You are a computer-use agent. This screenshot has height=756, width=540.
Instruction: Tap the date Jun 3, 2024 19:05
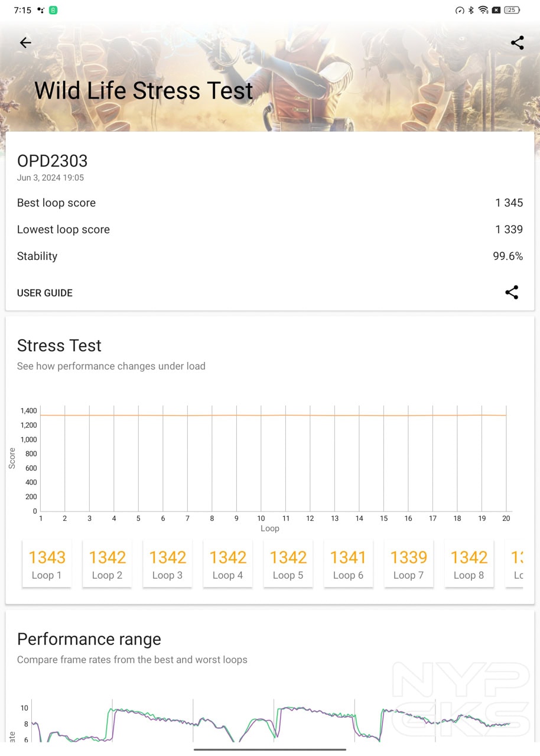(x=50, y=177)
